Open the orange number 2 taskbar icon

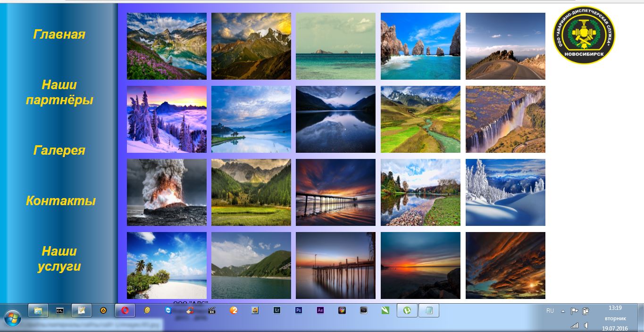click(234, 310)
